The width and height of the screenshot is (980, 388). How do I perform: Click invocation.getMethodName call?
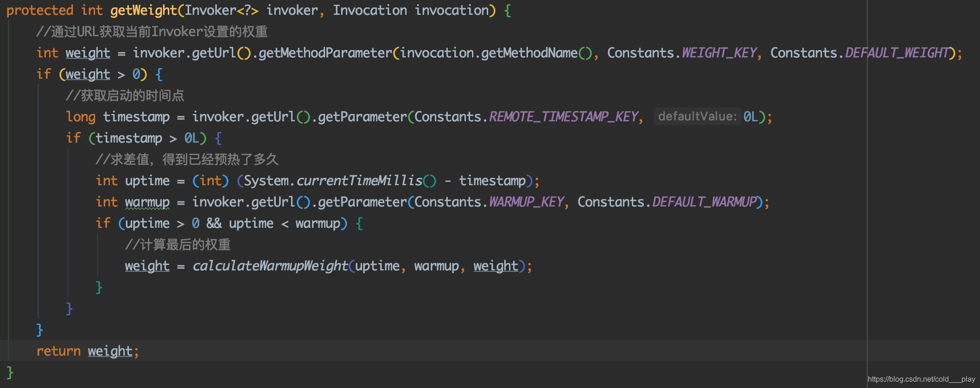(x=496, y=53)
